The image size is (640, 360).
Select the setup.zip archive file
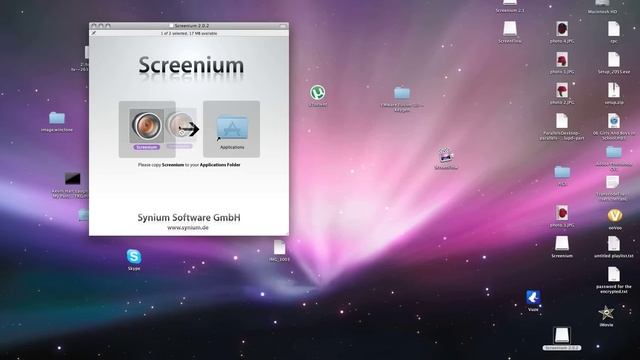(x=613, y=91)
